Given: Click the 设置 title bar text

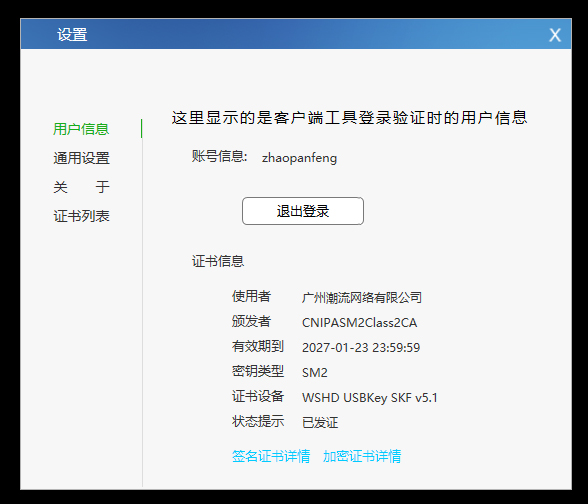Looking at the screenshot, I should [72, 35].
